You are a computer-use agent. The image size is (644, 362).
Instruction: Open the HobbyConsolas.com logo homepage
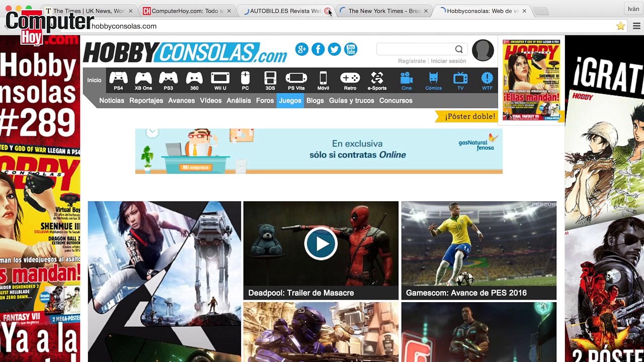click(x=185, y=52)
